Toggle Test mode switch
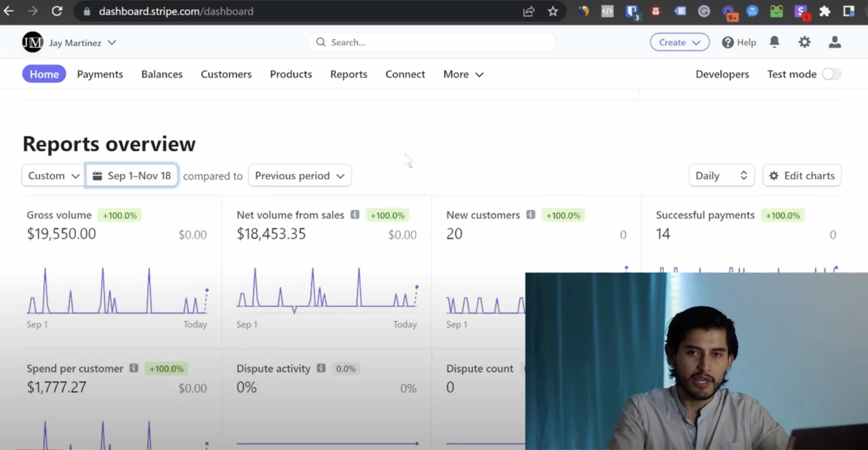 (831, 74)
